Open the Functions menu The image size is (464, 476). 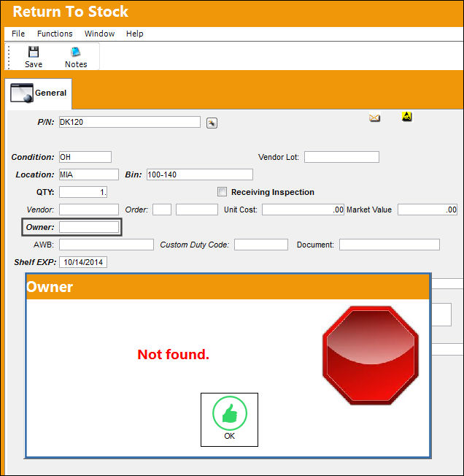(x=55, y=34)
